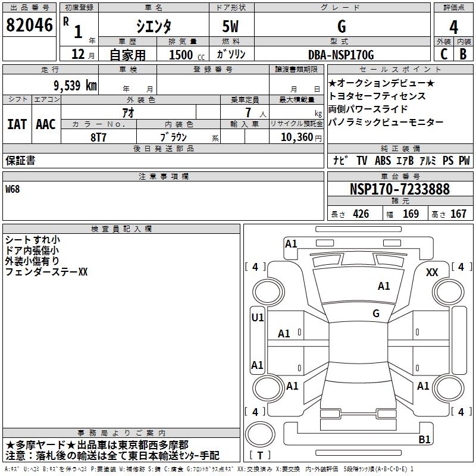Click アルミ equipment entry
This screenshot has width=476, height=476.
coord(428,160)
